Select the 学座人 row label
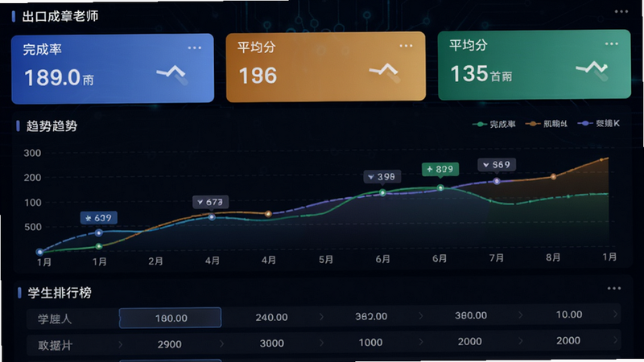644x362 pixels. (55, 319)
